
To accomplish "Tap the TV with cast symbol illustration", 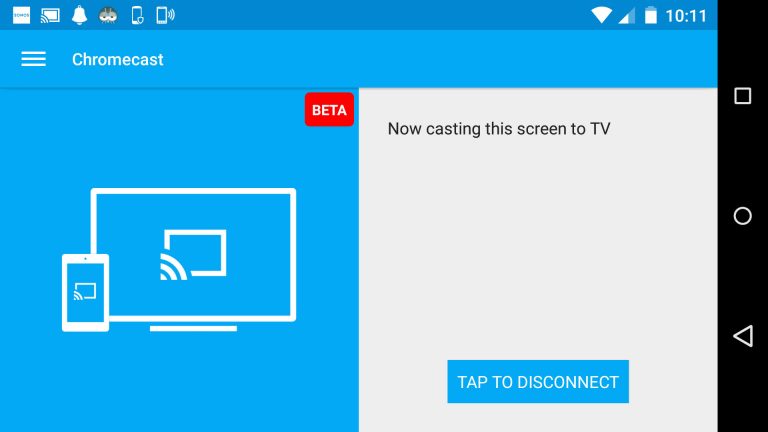I will [193, 260].
